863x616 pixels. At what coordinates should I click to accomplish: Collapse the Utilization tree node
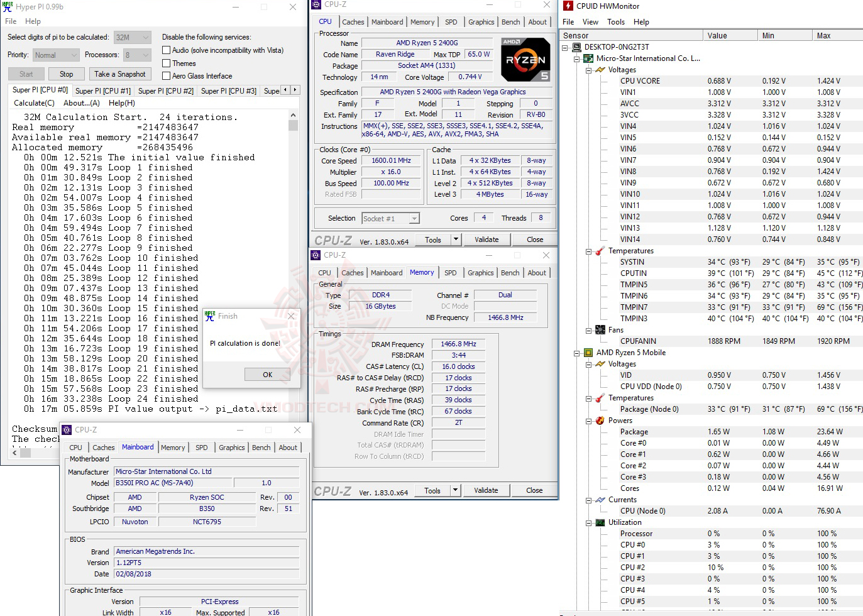[588, 522]
